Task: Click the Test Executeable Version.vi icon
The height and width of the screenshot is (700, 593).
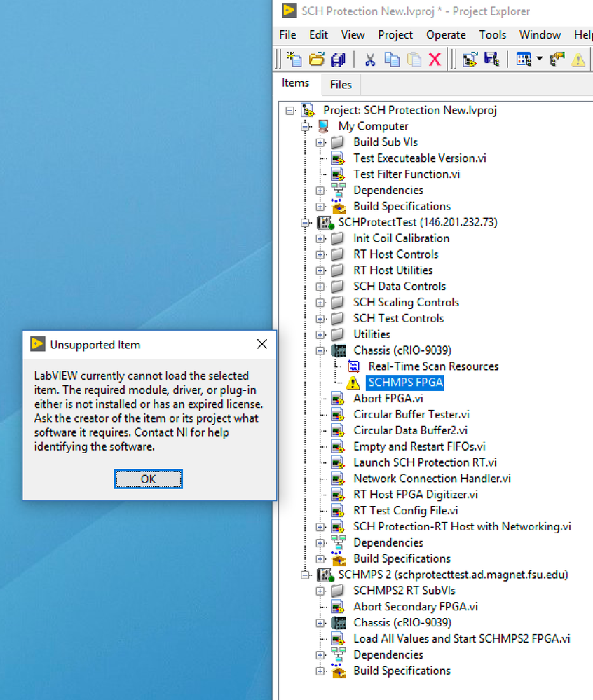Action: [338, 158]
